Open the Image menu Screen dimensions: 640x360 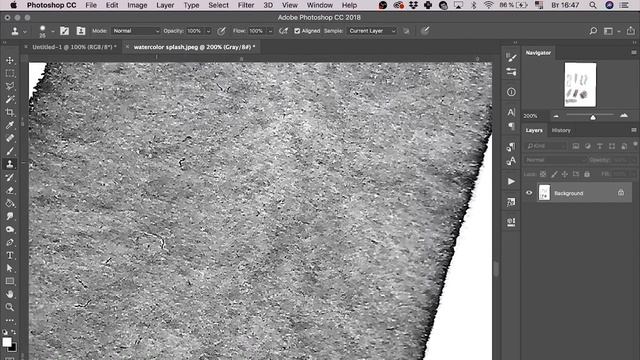click(137, 5)
